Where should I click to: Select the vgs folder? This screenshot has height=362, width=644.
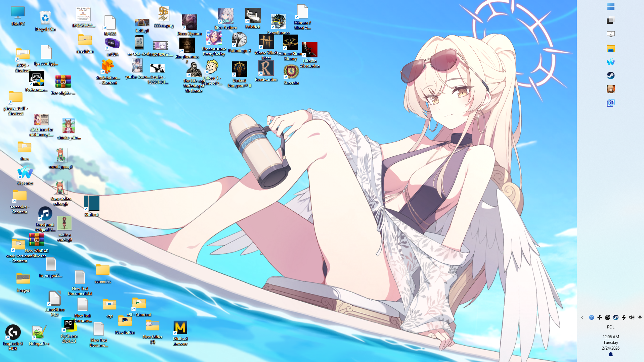tap(109, 308)
